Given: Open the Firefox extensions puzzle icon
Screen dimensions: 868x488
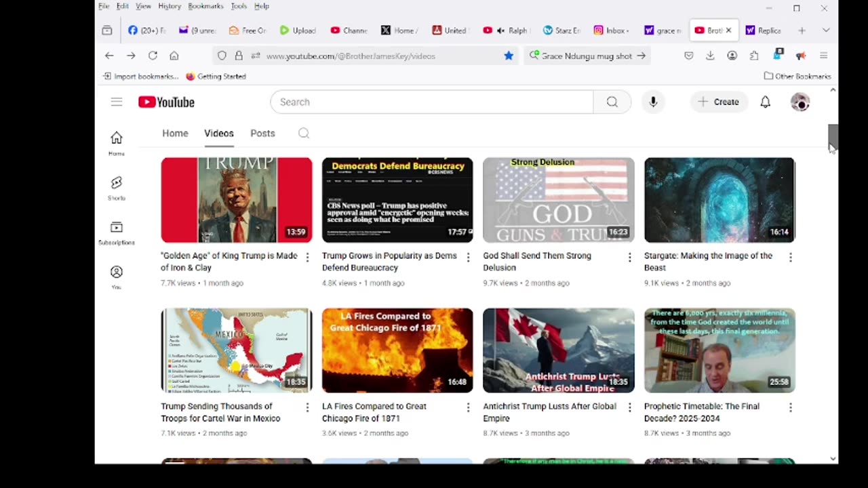Looking at the screenshot, I should coord(754,56).
